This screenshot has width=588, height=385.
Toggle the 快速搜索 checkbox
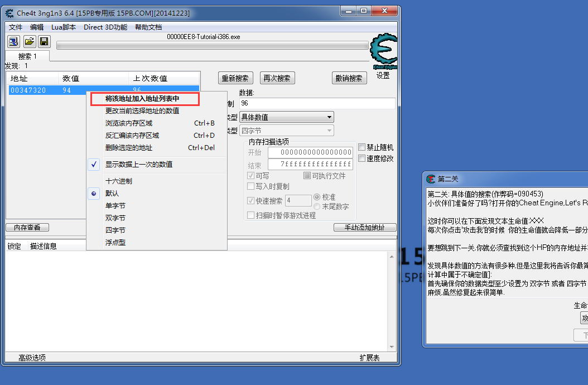251,201
